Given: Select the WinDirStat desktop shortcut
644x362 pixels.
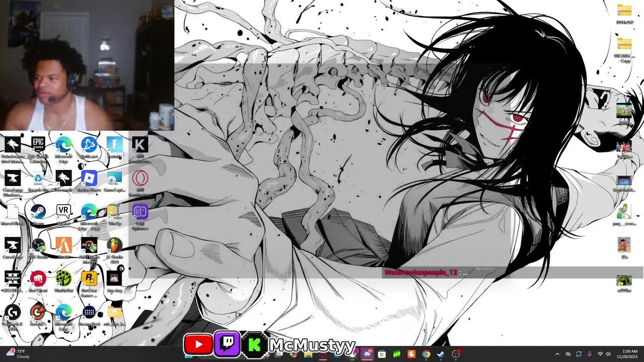Looking at the screenshot, I should click(x=64, y=282).
